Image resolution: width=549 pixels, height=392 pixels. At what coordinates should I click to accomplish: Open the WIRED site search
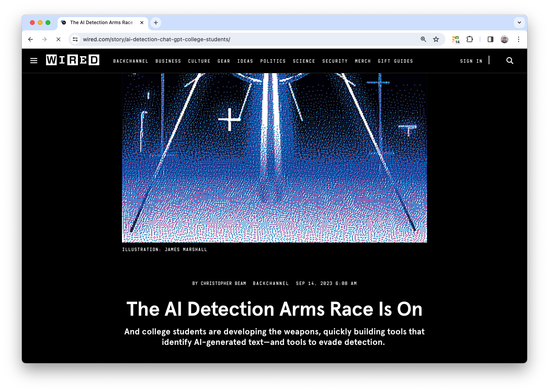coord(510,61)
